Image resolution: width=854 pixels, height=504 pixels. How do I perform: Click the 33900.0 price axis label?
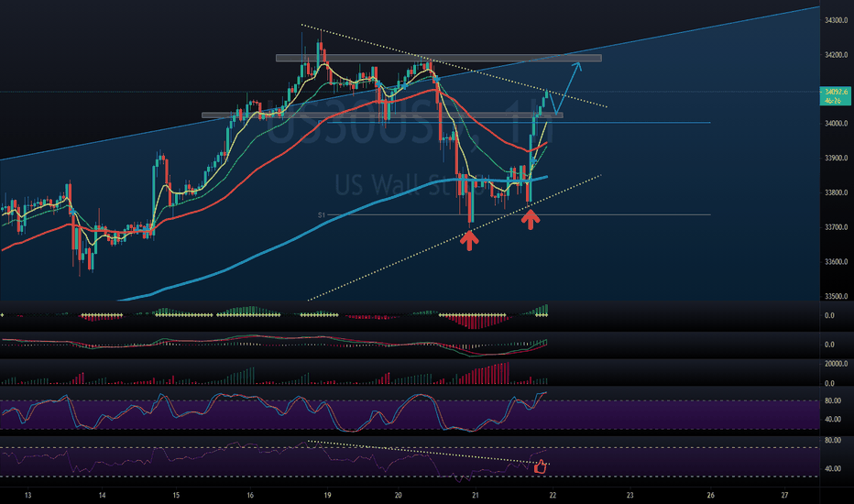836,158
